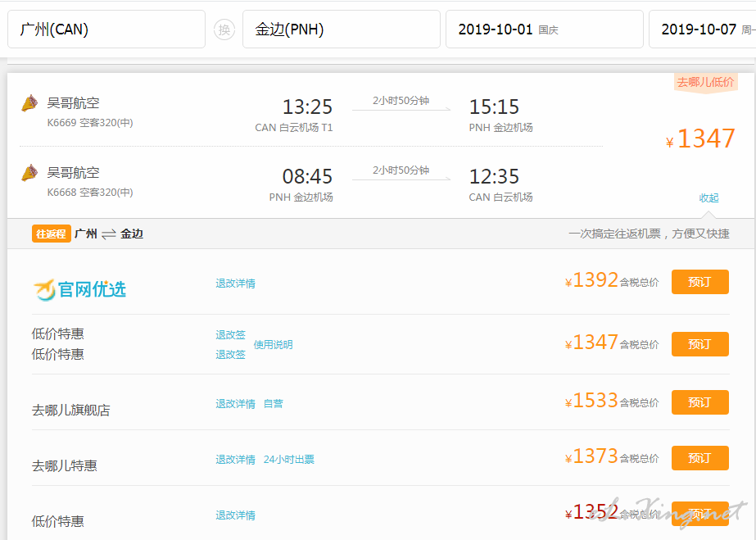Viewport: 756px width, 540px height.
Task: Click the 一次搞定往返机票，方便又快捷 slogan
Action: pos(649,234)
